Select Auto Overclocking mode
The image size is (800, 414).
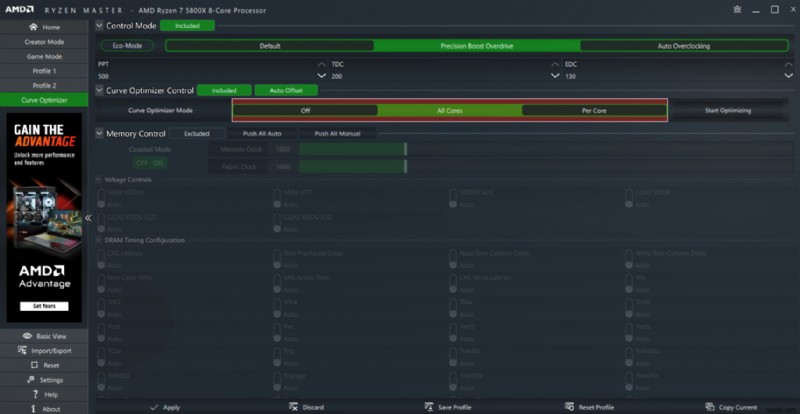tap(684, 46)
